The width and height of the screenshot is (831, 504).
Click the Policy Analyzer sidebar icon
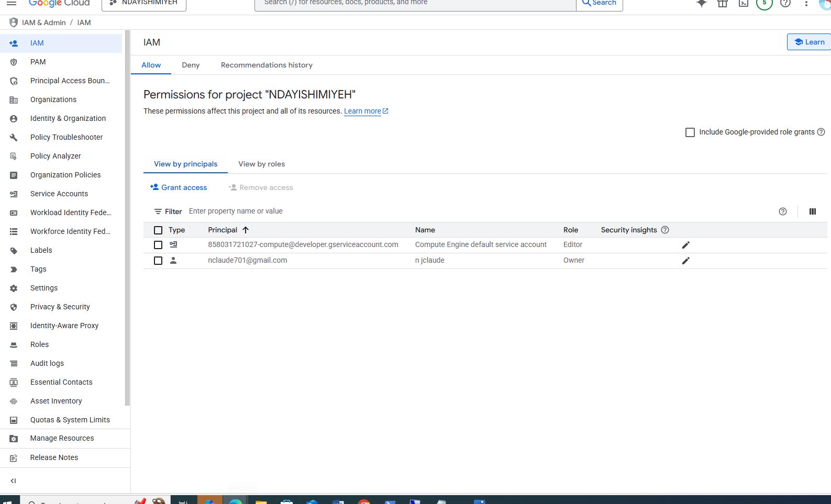point(14,156)
